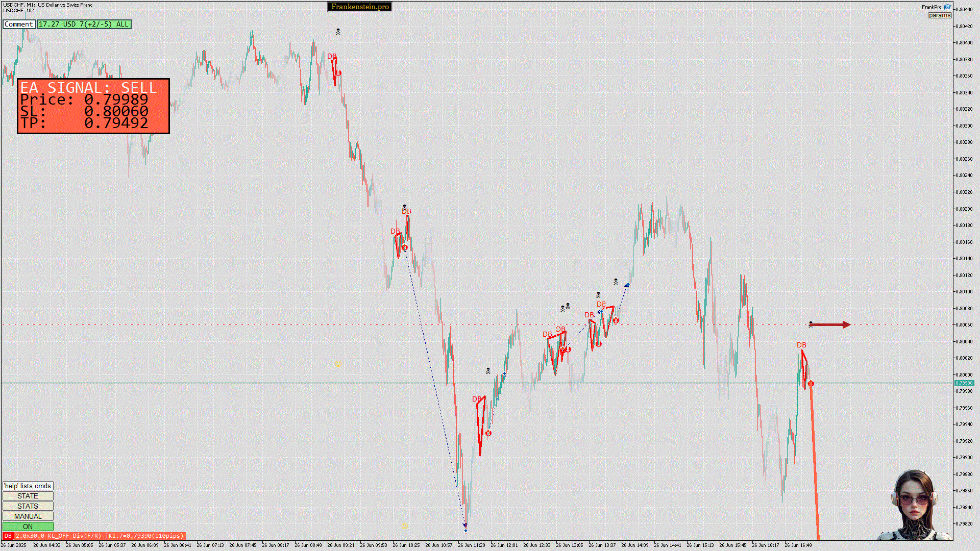Viewport: 980px width, 551px height.
Task: Toggle the MANUAL mode button
Action: [x=28, y=516]
